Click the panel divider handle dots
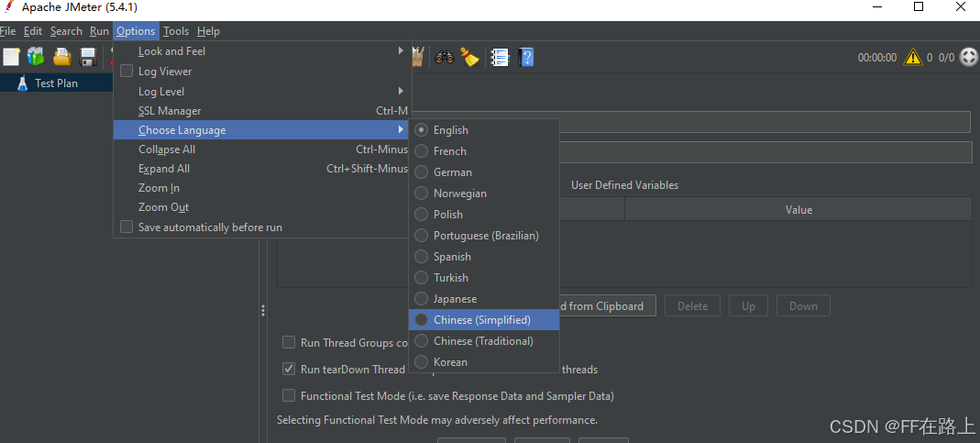Image resolution: width=980 pixels, height=443 pixels. (263, 310)
